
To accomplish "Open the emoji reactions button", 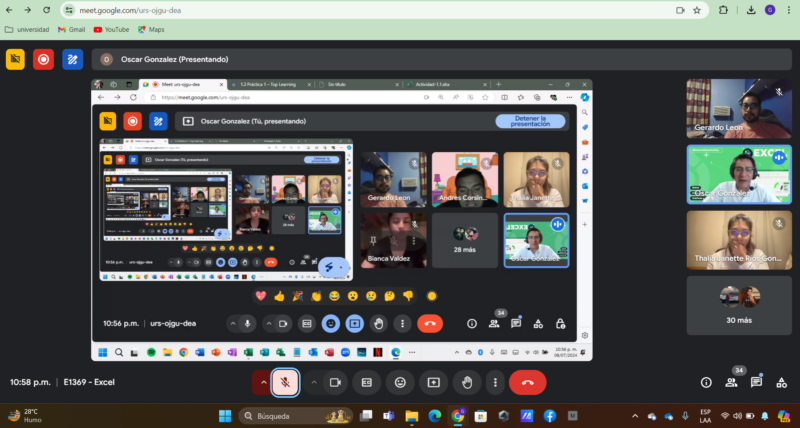I will pos(400,383).
